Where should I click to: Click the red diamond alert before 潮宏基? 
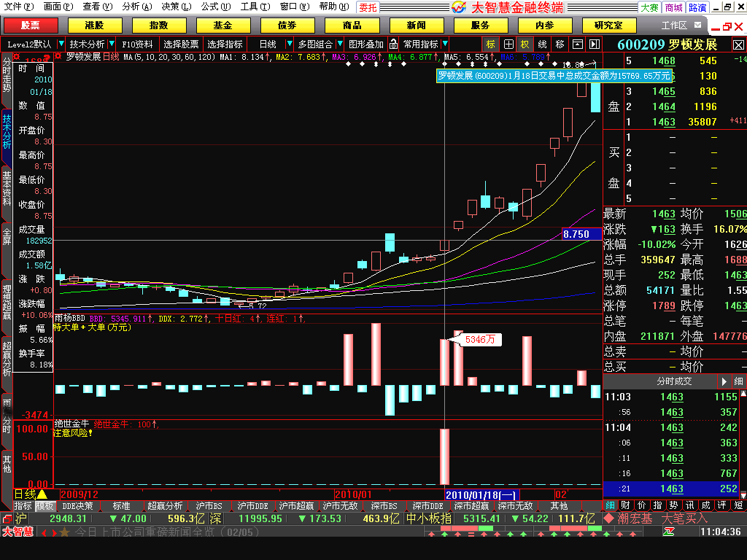pos(609,518)
